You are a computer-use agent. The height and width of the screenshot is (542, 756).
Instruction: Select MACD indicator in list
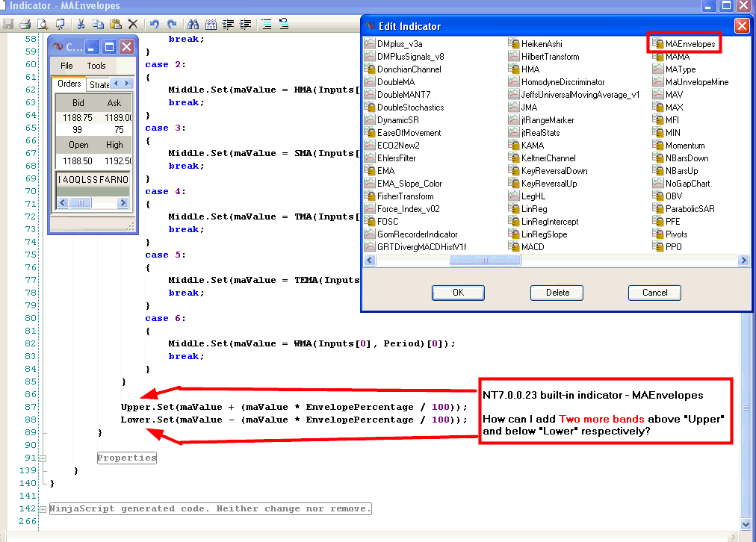tap(533, 246)
